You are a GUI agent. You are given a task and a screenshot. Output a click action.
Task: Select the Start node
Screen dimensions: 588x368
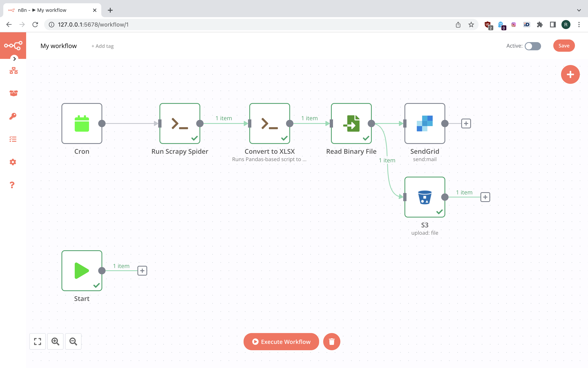point(82,271)
